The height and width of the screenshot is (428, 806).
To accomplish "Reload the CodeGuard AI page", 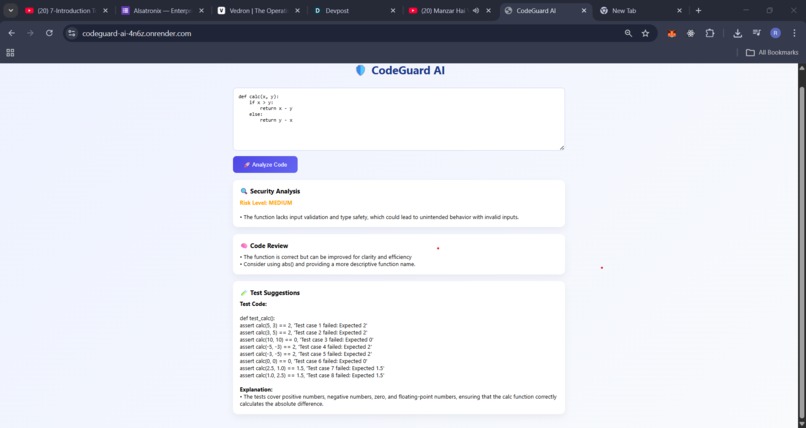I will pyautogui.click(x=49, y=33).
